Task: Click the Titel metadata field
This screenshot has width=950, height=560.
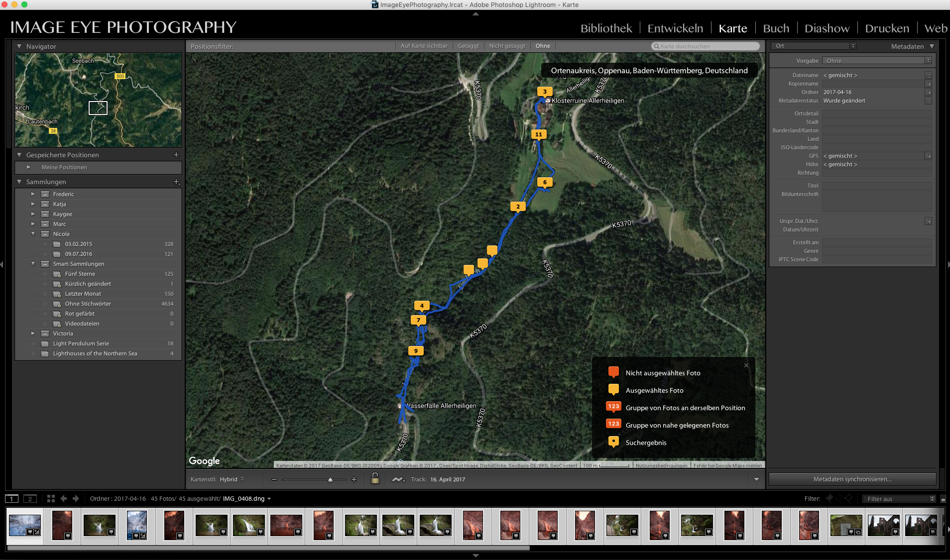Action: click(x=877, y=186)
